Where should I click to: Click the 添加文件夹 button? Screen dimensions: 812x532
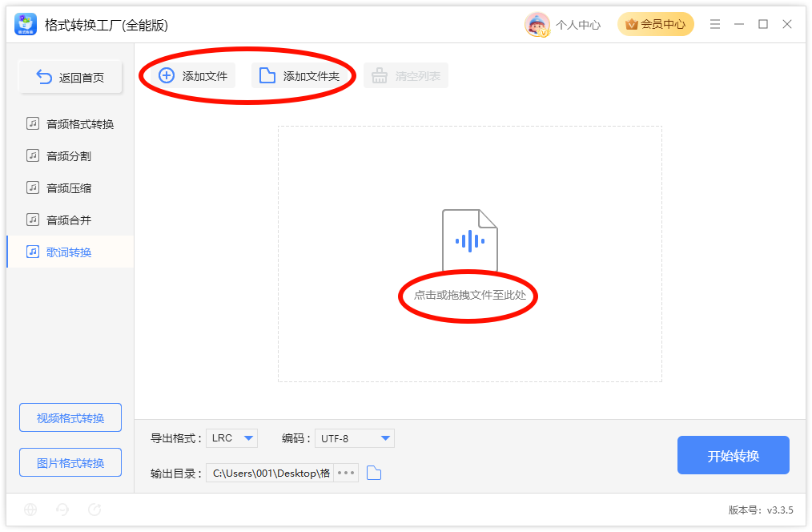pyautogui.click(x=299, y=75)
